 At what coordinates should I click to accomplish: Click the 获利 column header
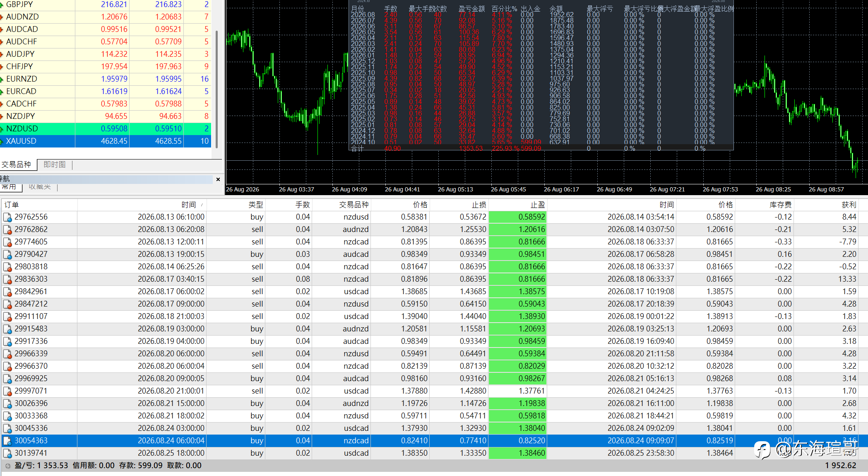point(826,205)
